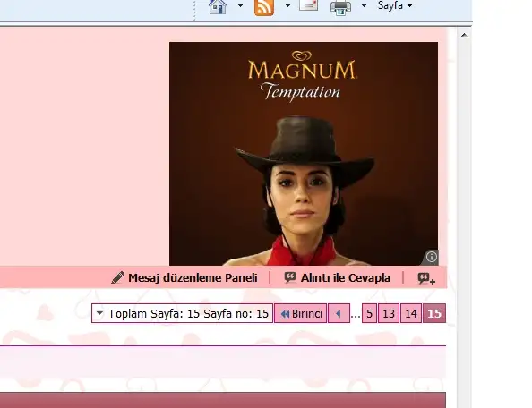Go to the Birinci first page
This screenshot has height=408, width=532.
pos(301,313)
